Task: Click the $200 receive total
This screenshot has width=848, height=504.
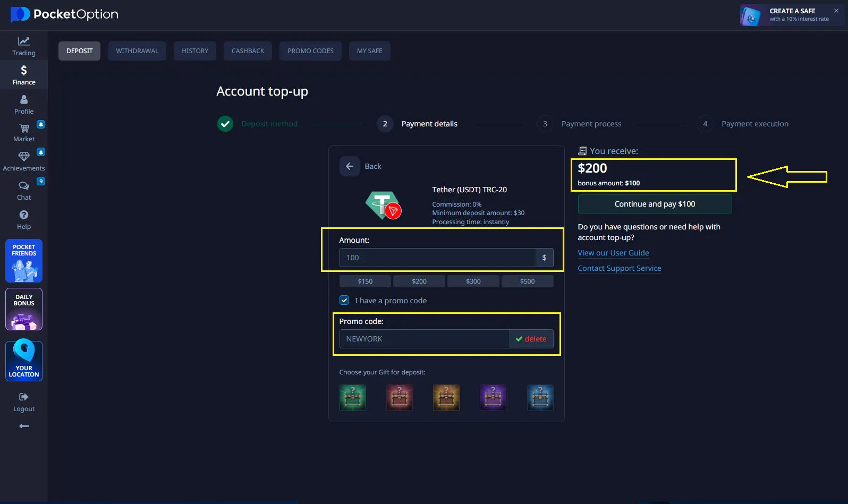Action: pos(592,168)
